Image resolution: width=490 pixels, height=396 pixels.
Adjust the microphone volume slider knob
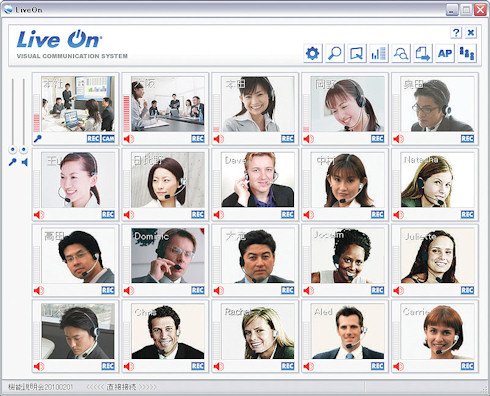[x=13, y=150]
